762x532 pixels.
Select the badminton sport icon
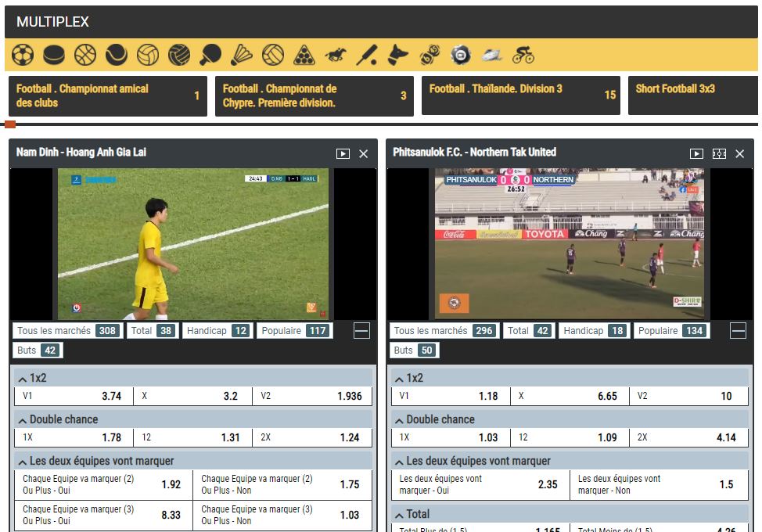pyautogui.click(x=240, y=55)
